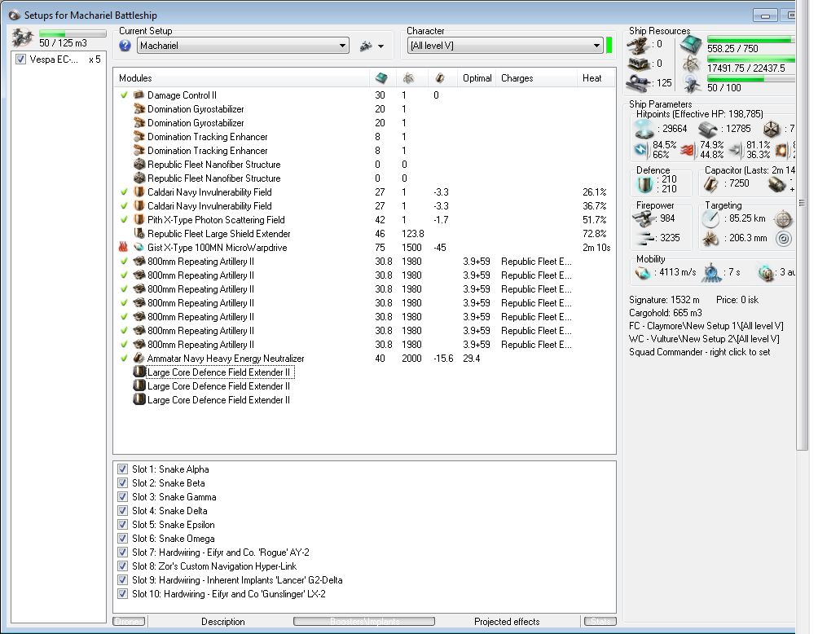Click the capacitor icon showing 7250
Screen dimensions: 840x634
click(x=711, y=184)
